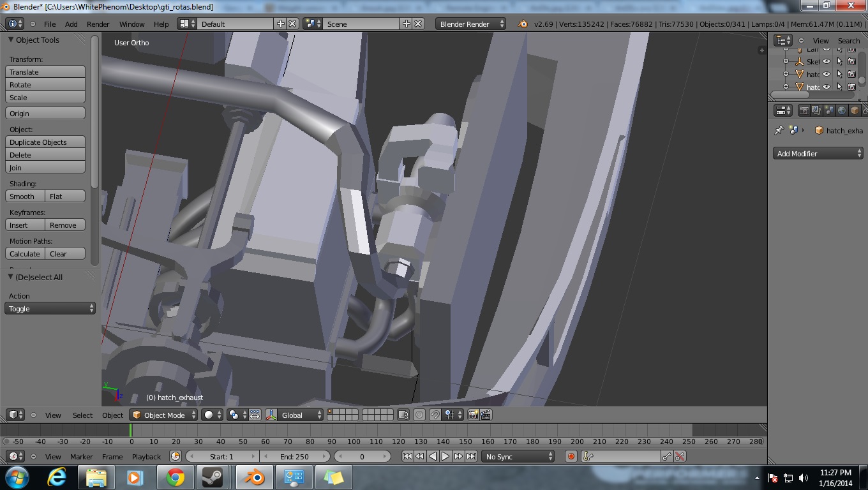Remove a keyframe
868x490 pixels.
[65, 225]
